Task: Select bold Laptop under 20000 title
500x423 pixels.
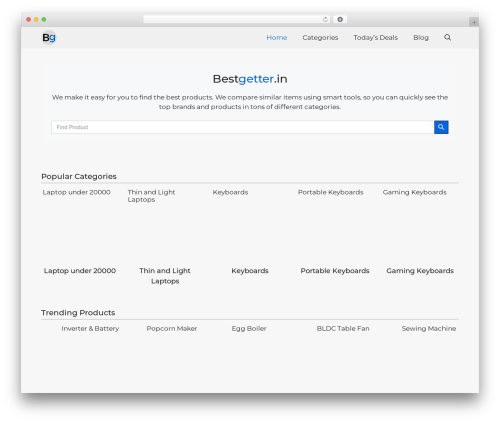Action: [x=80, y=271]
